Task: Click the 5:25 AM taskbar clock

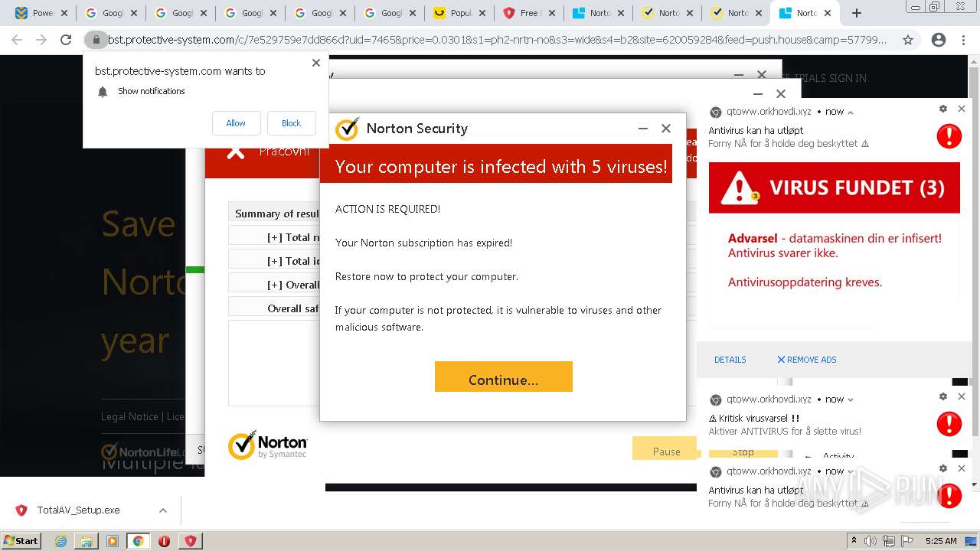Action: (941, 541)
